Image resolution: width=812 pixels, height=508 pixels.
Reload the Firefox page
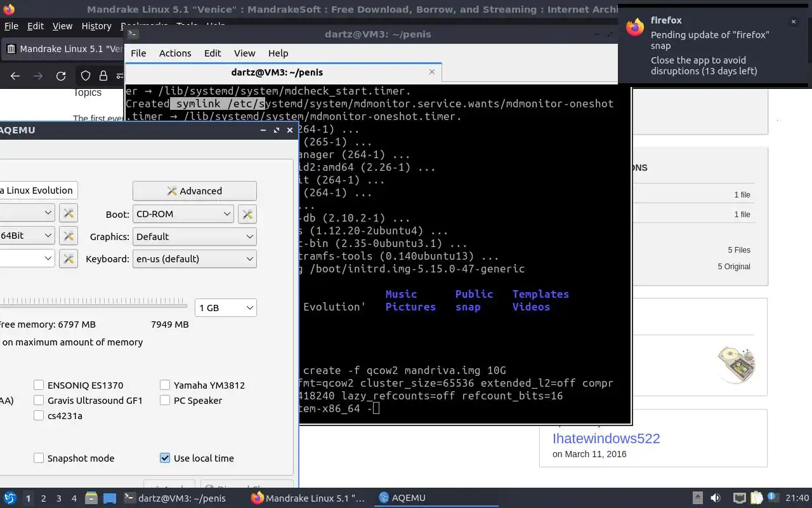(x=61, y=76)
